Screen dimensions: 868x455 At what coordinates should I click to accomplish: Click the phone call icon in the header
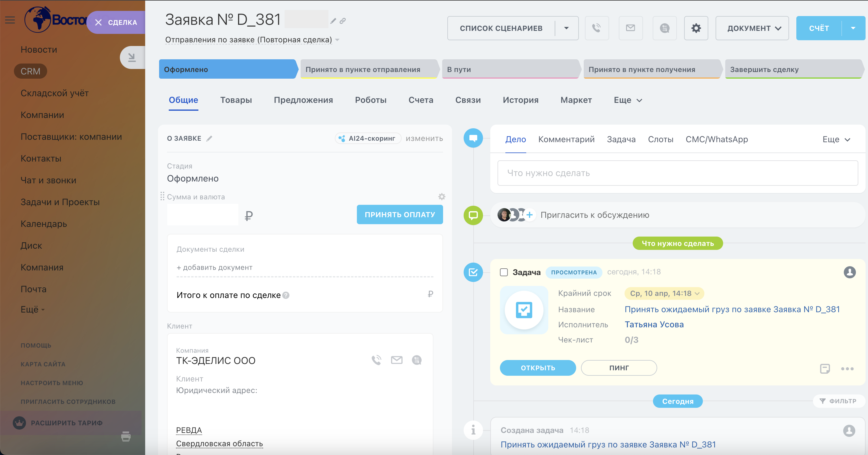596,28
